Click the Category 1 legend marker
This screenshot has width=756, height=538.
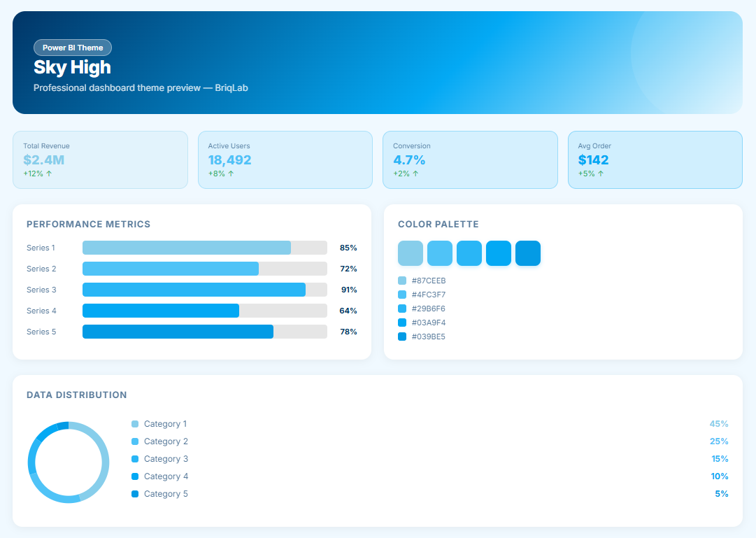tap(135, 424)
